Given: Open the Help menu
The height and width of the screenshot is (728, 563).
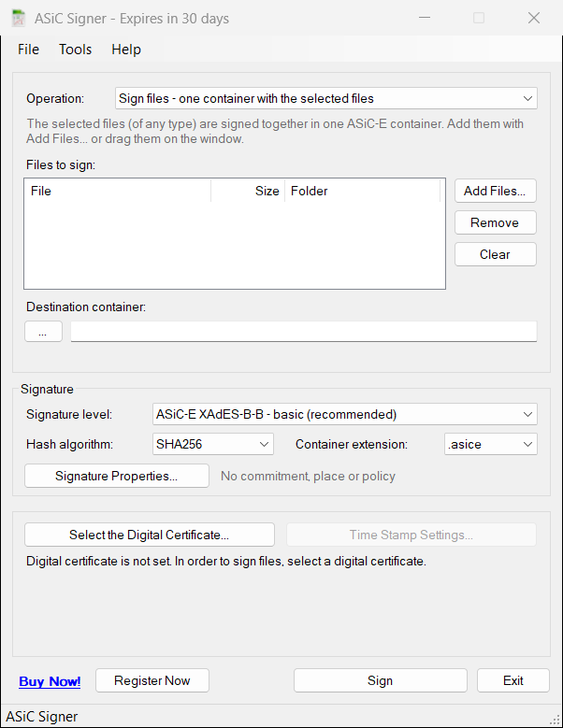Looking at the screenshot, I should [x=126, y=50].
